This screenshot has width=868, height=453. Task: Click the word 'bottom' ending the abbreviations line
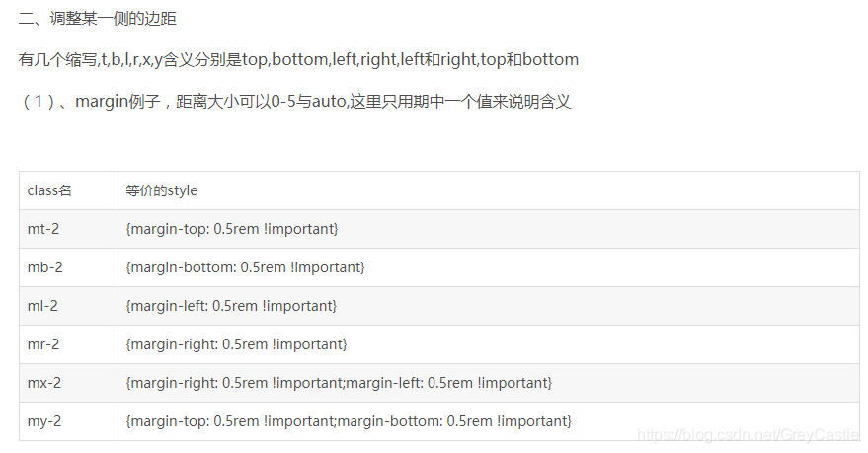click(551, 59)
